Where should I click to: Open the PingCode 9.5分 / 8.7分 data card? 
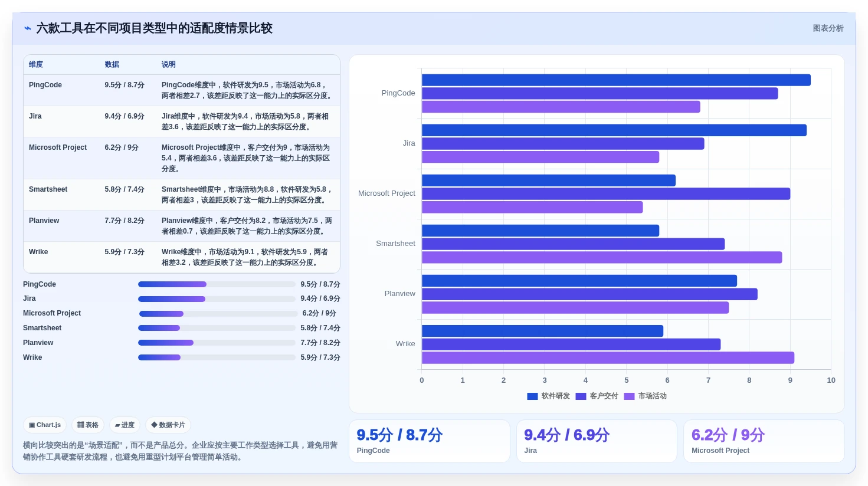pos(430,441)
